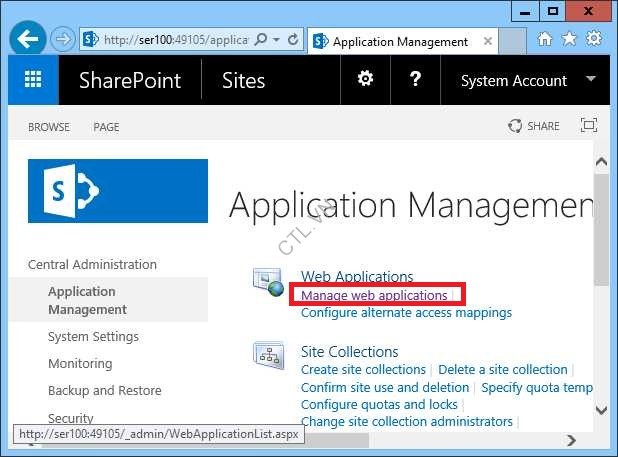This screenshot has width=618, height=457.
Task: Click the SharePoint site logo
Action: click(118, 190)
